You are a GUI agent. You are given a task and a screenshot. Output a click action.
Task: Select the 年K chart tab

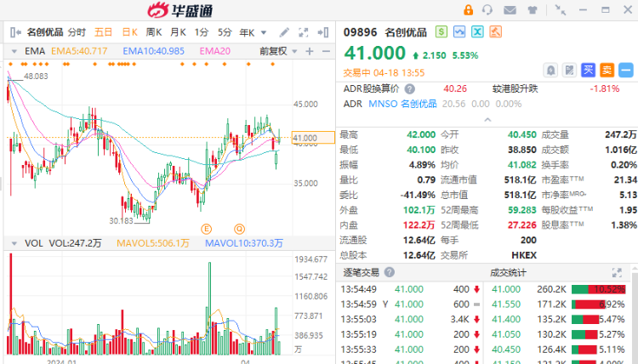[247, 32]
